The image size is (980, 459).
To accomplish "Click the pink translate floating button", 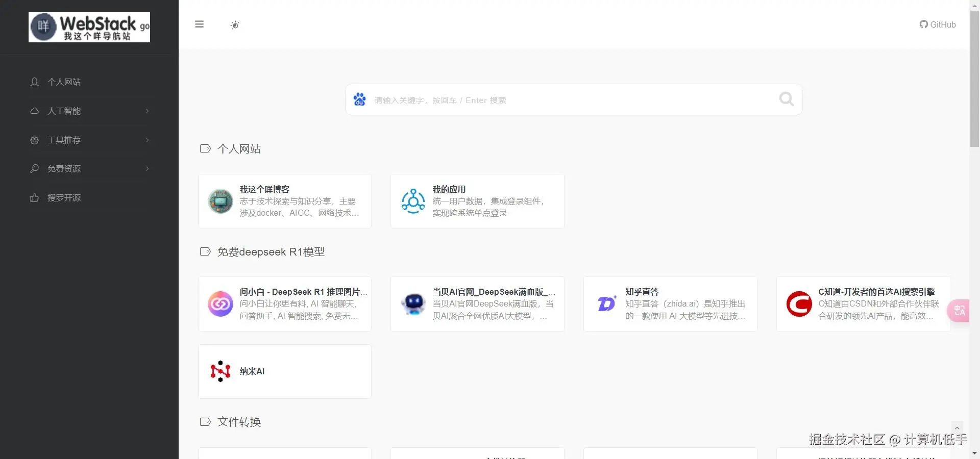I will 959,311.
